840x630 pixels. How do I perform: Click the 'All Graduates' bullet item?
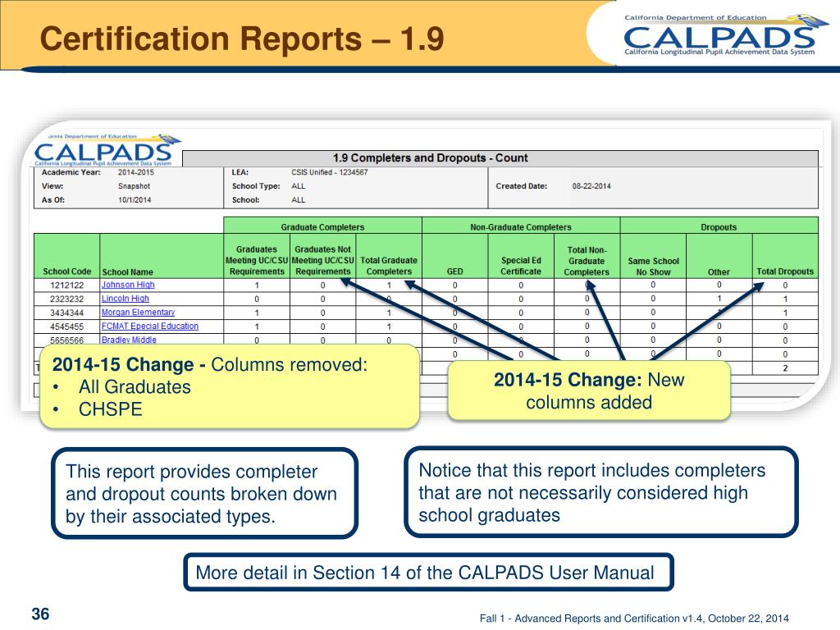point(135,387)
